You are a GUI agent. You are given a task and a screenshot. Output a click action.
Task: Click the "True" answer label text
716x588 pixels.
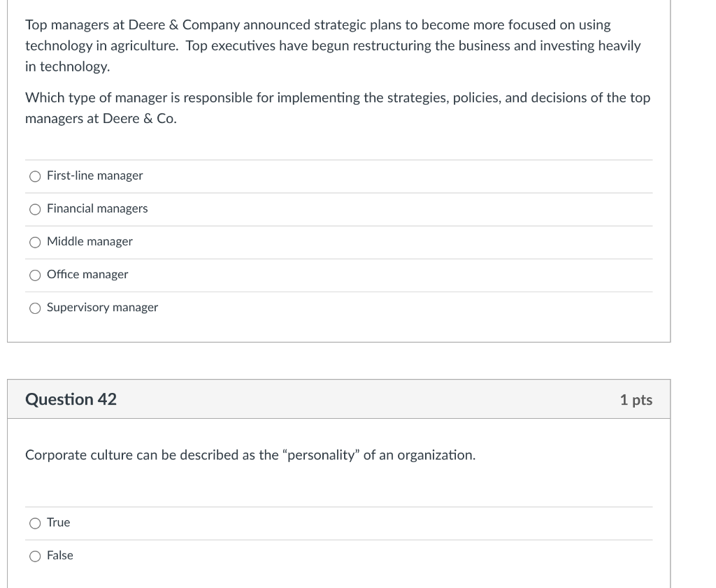59,523
